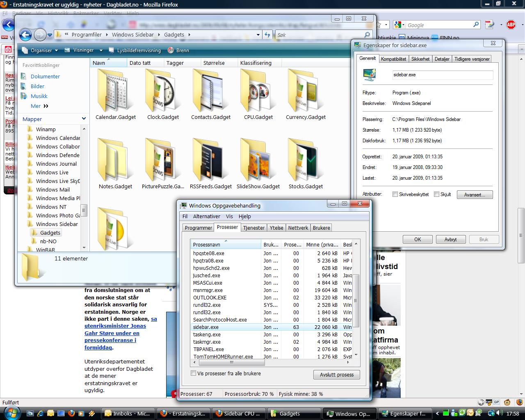The width and height of the screenshot is (525, 420).
Task: Switch to Ytelse tab
Action: [276, 228]
